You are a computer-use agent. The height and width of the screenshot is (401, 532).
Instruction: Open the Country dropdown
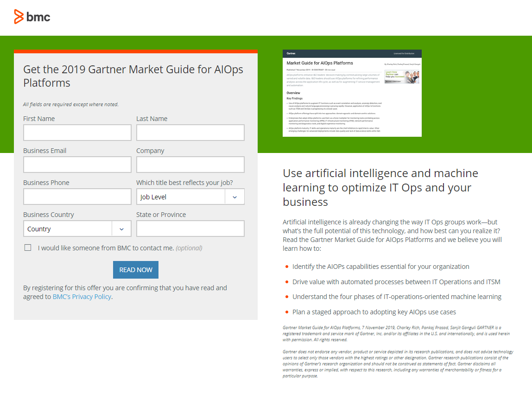(77, 229)
